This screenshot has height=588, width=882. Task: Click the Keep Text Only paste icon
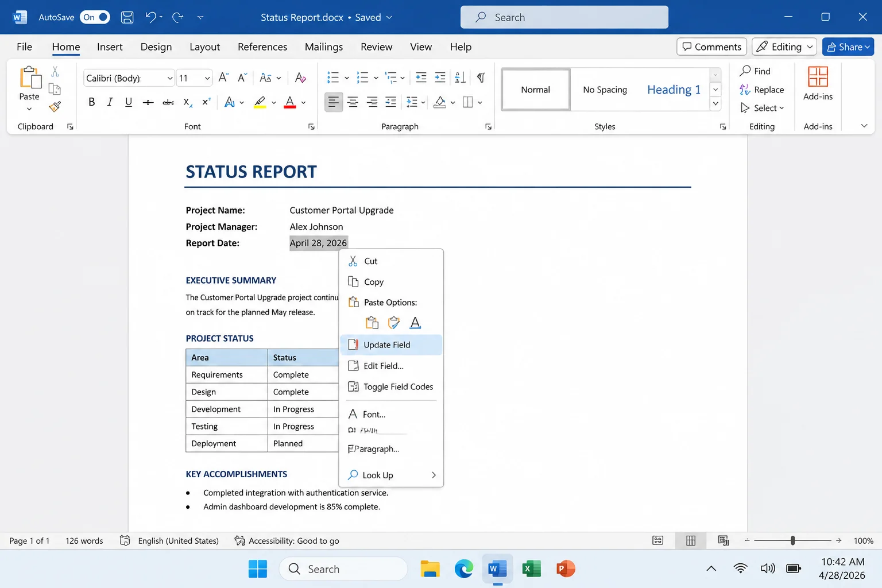(415, 323)
